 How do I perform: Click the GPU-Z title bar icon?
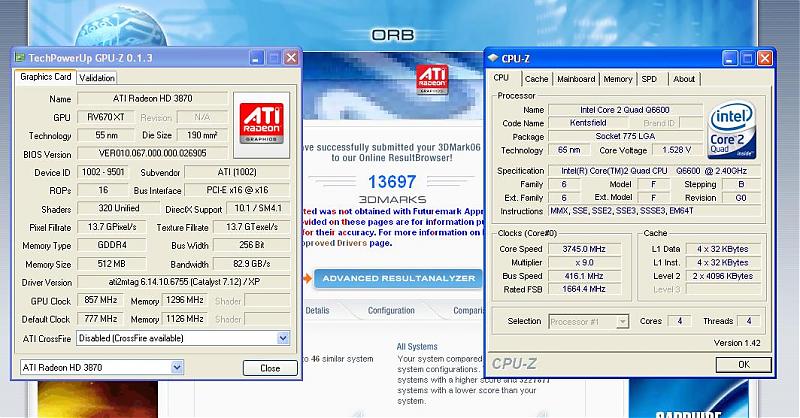coord(19,58)
